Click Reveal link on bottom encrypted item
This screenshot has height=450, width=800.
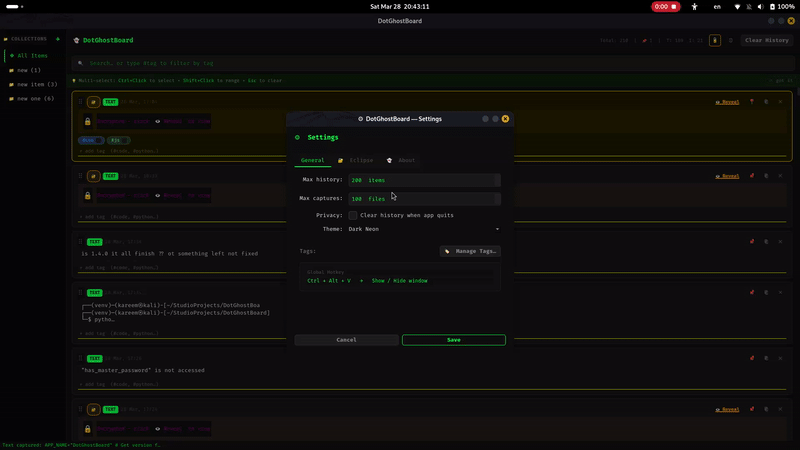(x=727, y=409)
